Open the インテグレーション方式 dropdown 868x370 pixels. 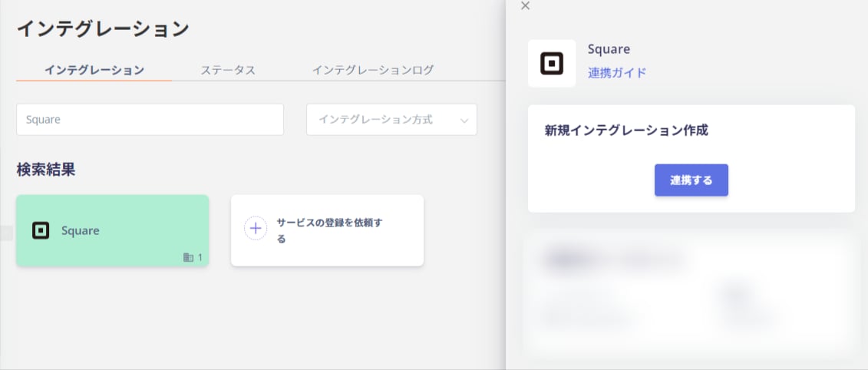tap(391, 120)
